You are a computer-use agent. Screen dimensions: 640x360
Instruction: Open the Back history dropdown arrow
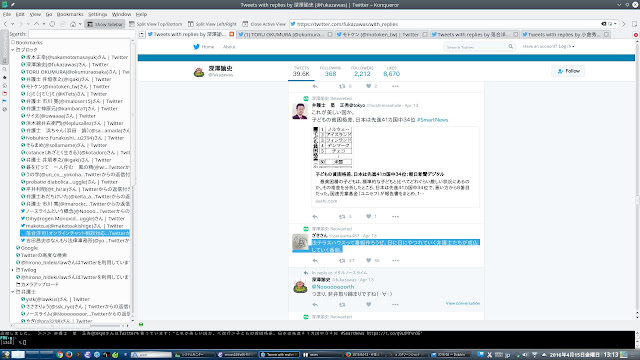pos(13,24)
